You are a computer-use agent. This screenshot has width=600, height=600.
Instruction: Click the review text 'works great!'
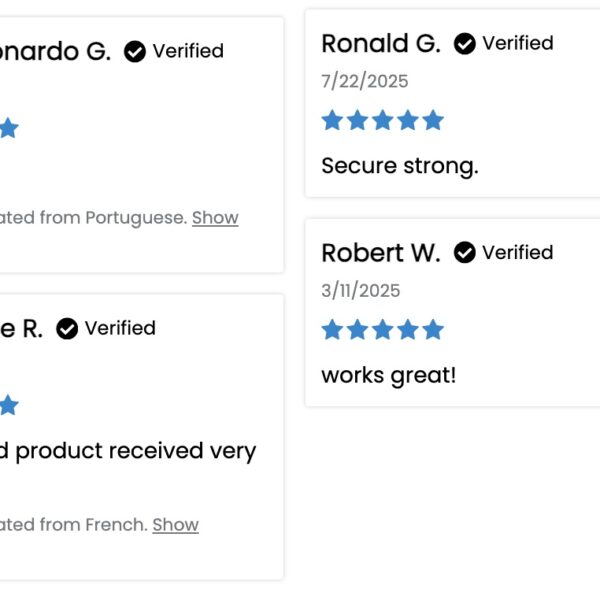(389, 375)
